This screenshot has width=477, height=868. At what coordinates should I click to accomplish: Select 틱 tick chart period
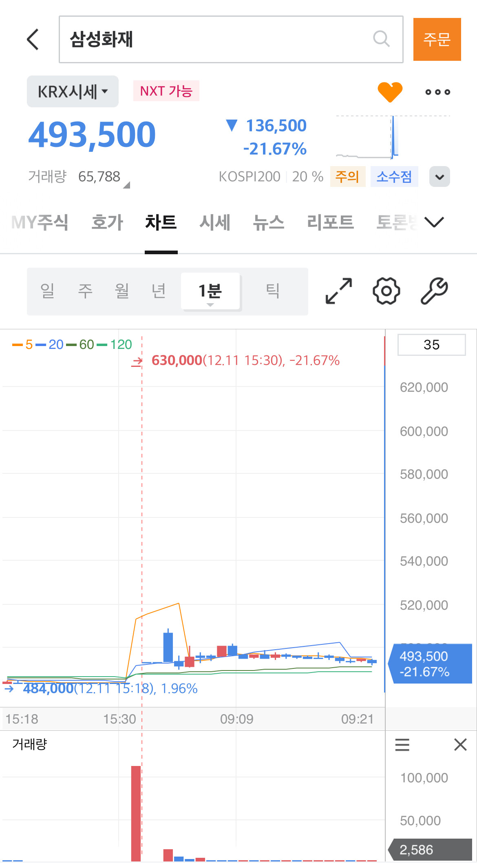click(x=272, y=291)
